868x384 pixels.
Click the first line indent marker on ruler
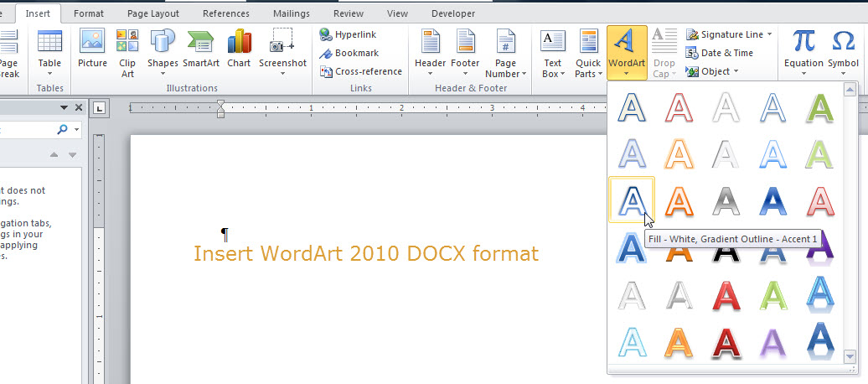pos(220,104)
